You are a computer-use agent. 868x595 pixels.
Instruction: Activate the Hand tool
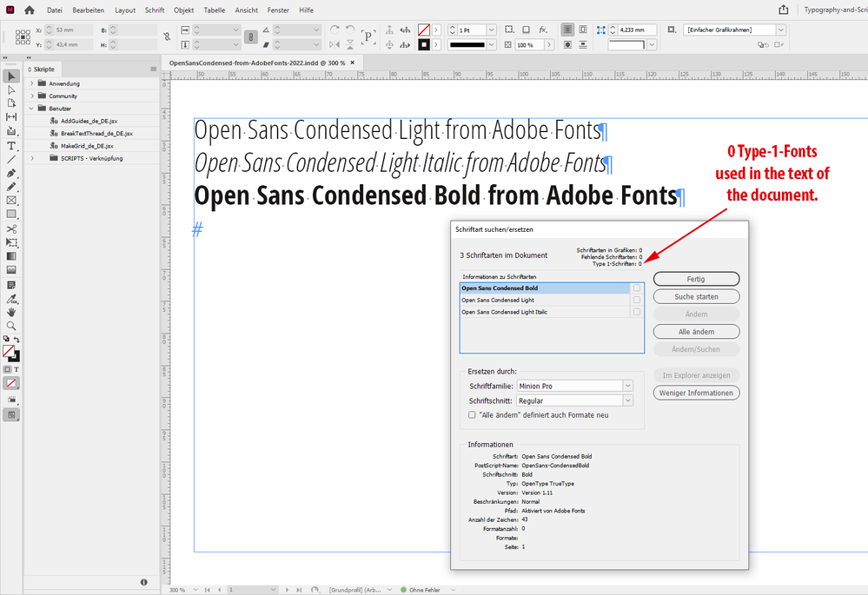click(x=11, y=312)
